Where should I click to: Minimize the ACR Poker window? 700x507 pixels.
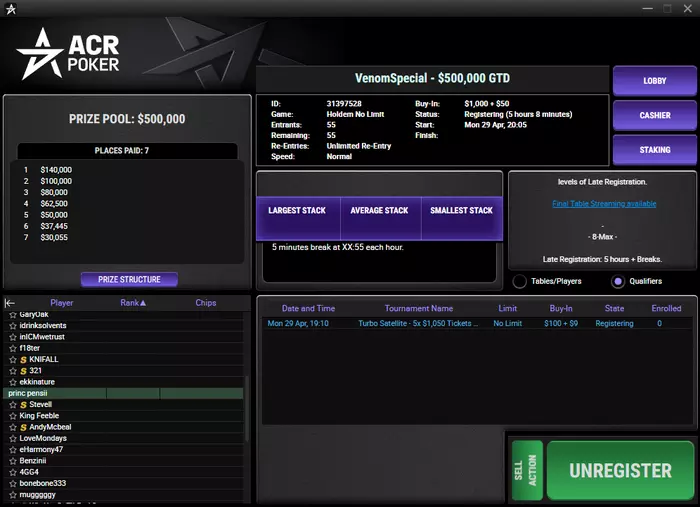coord(647,8)
